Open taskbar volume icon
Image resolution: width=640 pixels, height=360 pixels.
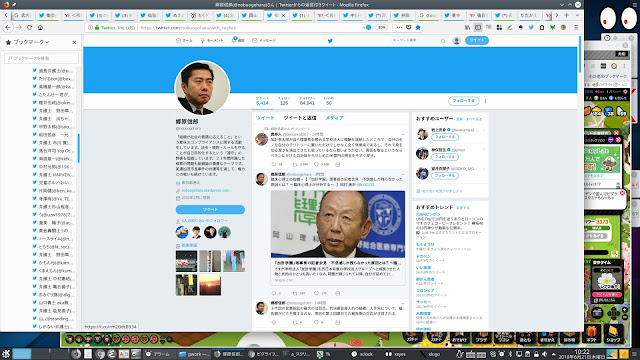click(x=544, y=354)
